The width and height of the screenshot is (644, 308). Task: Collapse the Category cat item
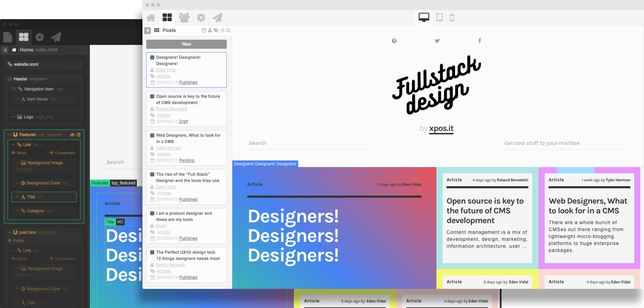coord(17,211)
